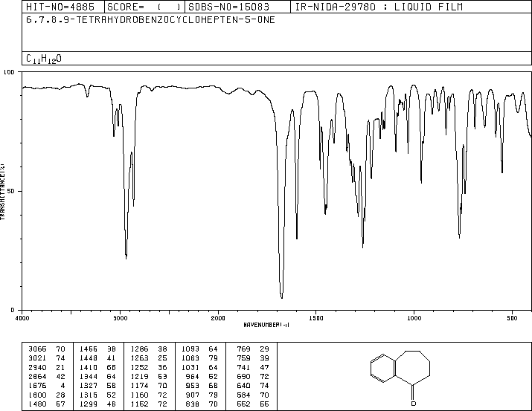The width and height of the screenshot is (532, 411).
Task: Select the 3021 peak table entry
Action: (x=46, y=358)
